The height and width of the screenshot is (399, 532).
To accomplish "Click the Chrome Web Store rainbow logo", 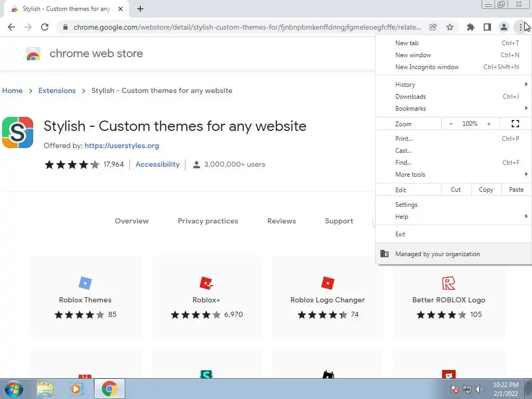I will [33, 54].
